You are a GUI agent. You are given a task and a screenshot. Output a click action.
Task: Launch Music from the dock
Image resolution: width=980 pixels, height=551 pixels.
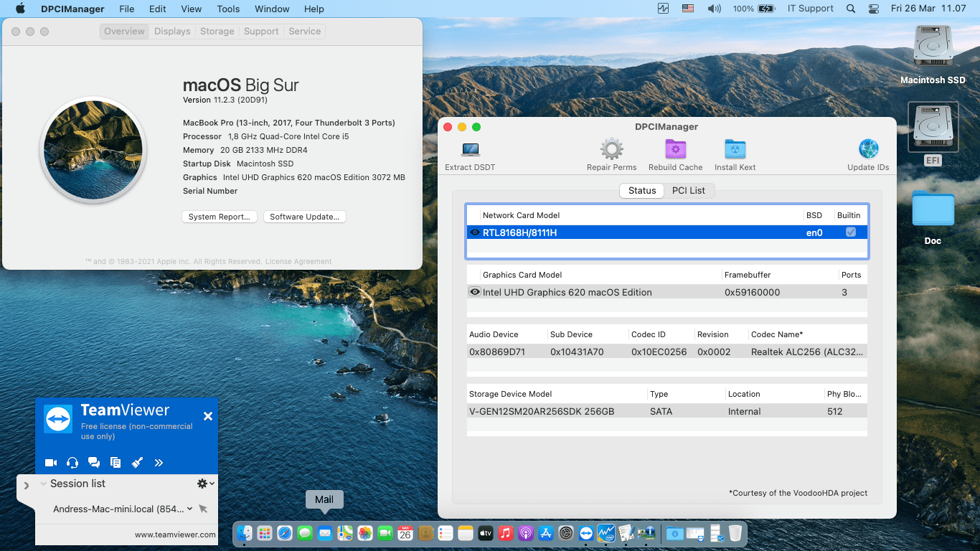tap(506, 533)
